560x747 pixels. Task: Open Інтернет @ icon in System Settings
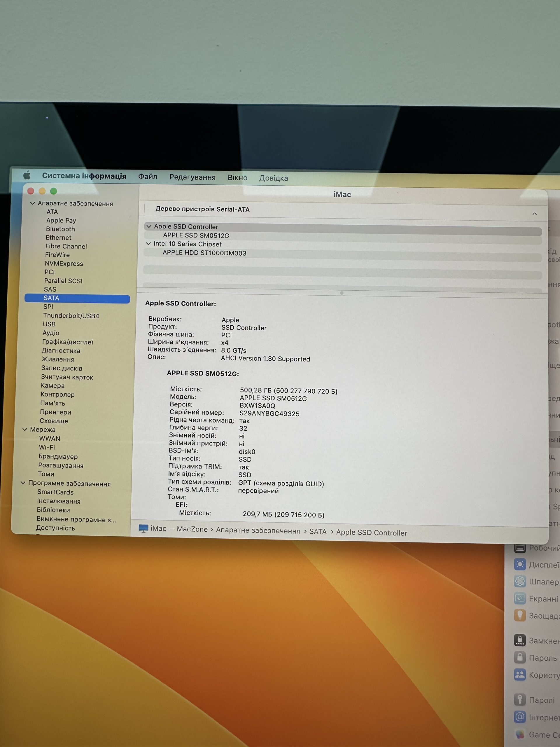coord(520,717)
